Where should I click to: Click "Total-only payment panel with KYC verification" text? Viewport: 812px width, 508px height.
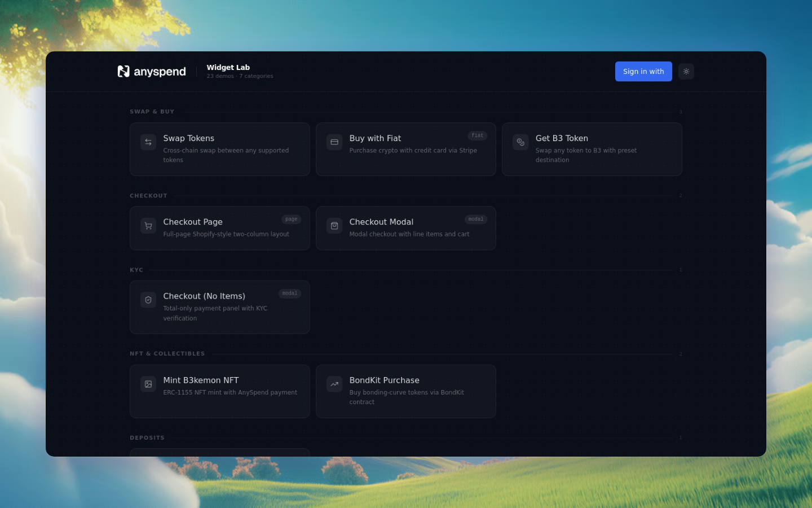click(x=215, y=313)
